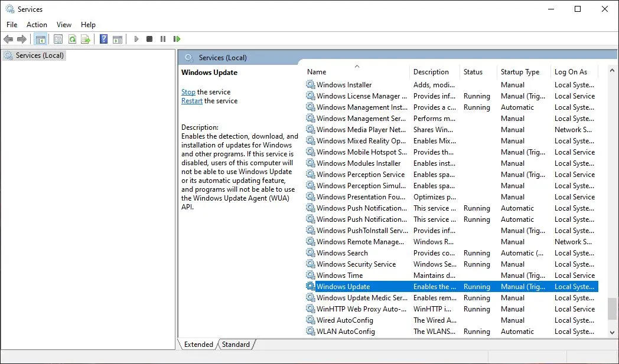Screen dimensions: 619x364
Task: Click the Restart the service link
Action: (191, 101)
